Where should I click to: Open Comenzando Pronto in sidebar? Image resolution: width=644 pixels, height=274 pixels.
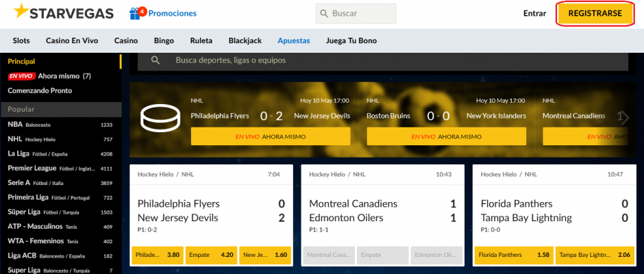point(40,91)
